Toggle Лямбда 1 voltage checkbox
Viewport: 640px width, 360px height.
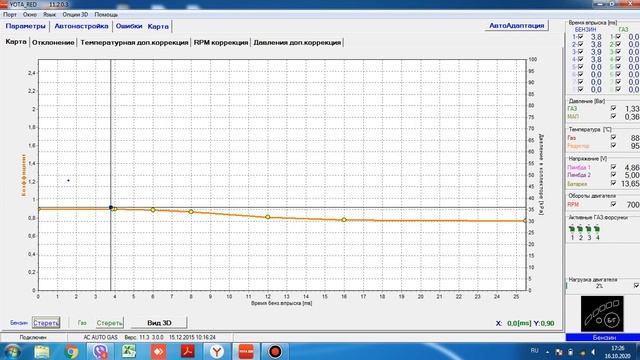[613, 167]
